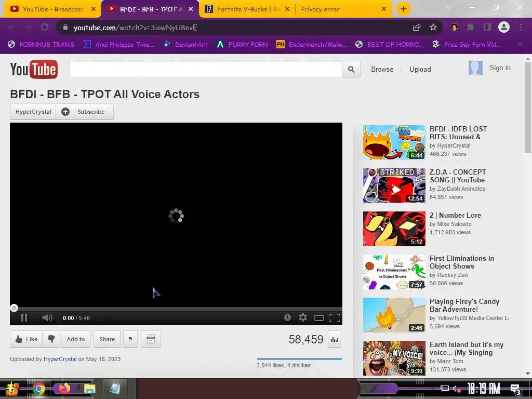This screenshot has height=399, width=532.
Task: Open the Chrome three-dot menu
Action: 521,27
